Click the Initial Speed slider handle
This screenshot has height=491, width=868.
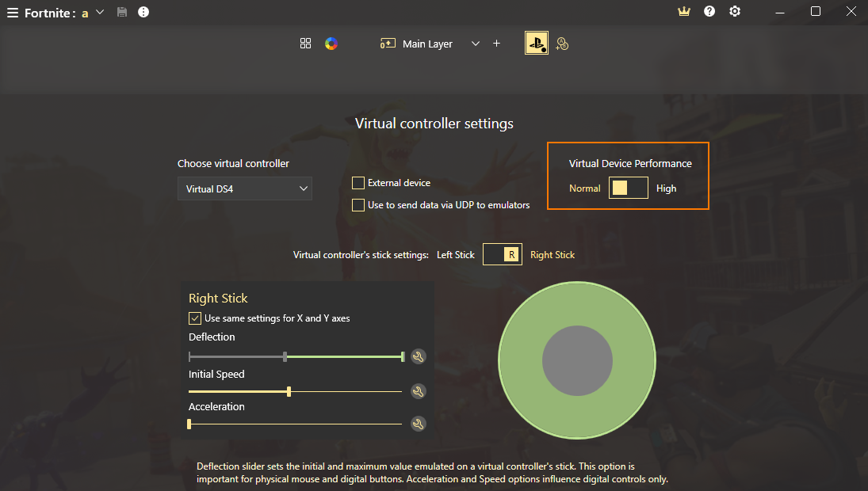[289, 391]
